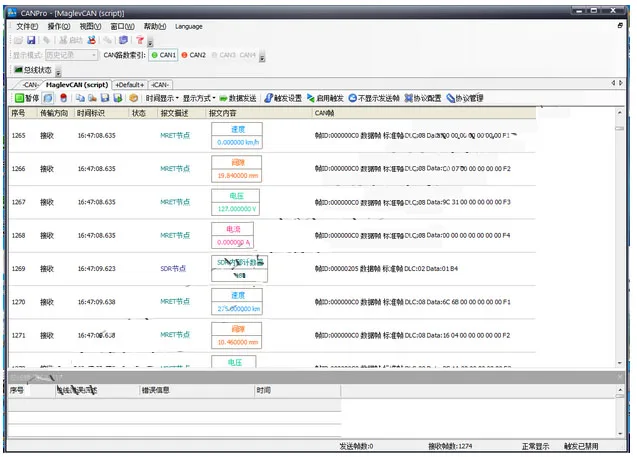Click the 总线状态 bus status button

33,70
